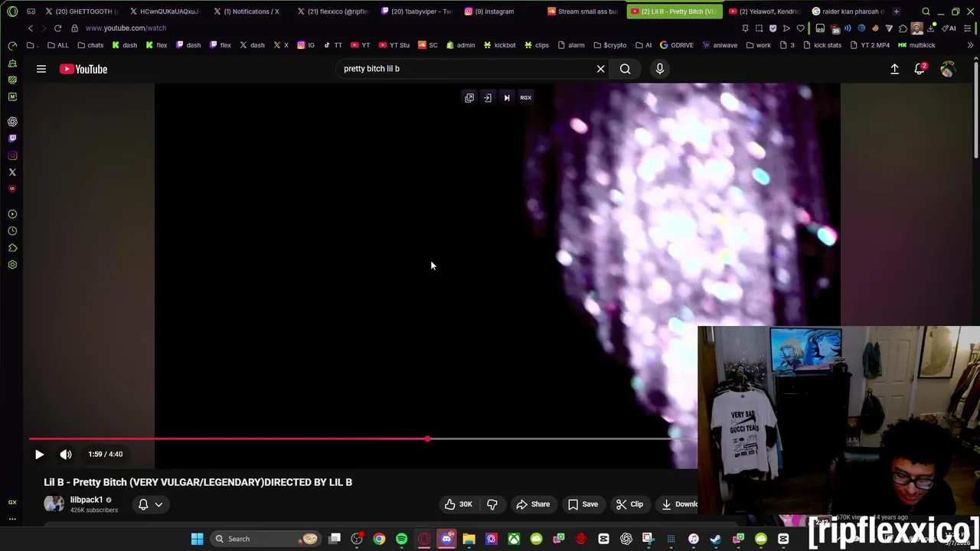The height and width of the screenshot is (551, 980).
Task: Open X in the Opera sidebar
Action: point(12,172)
